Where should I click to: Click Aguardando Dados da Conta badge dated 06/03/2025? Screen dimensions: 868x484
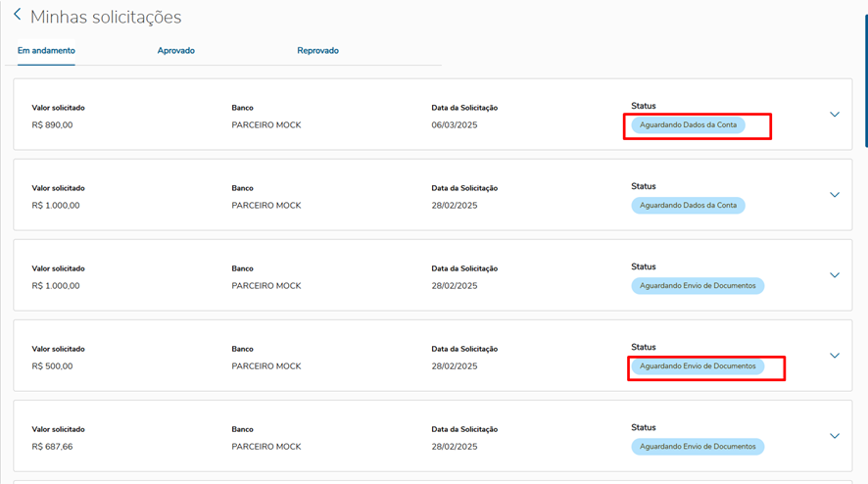pos(688,125)
